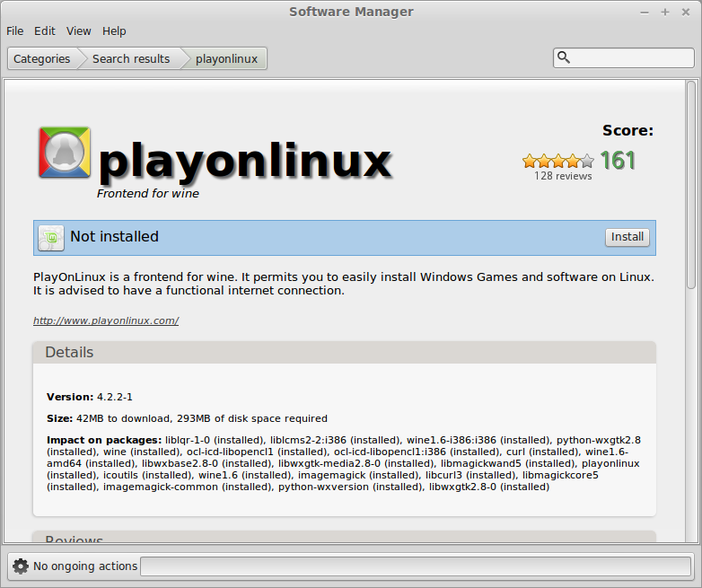Select the playonlinux breadcrumb
702x588 pixels.
point(226,58)
